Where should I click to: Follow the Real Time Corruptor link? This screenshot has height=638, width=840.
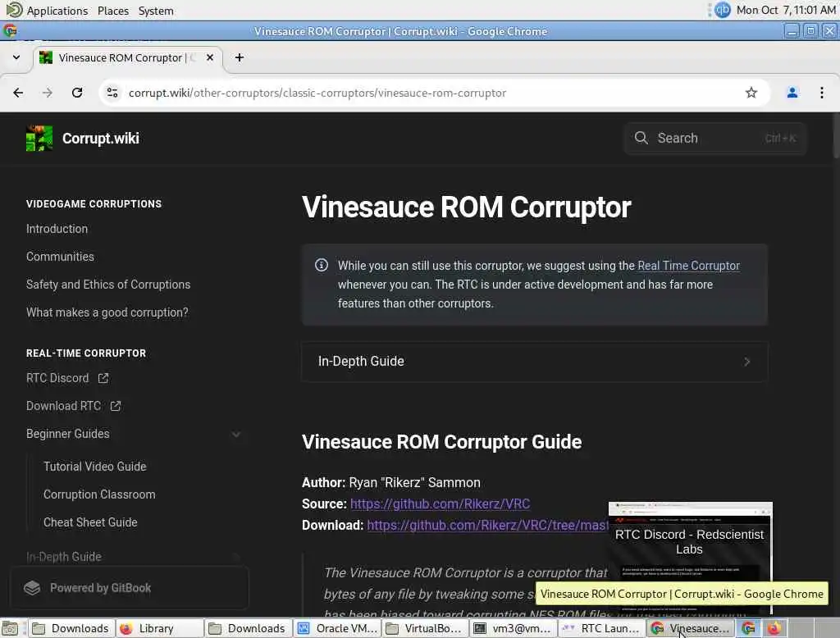coord(688,266)
